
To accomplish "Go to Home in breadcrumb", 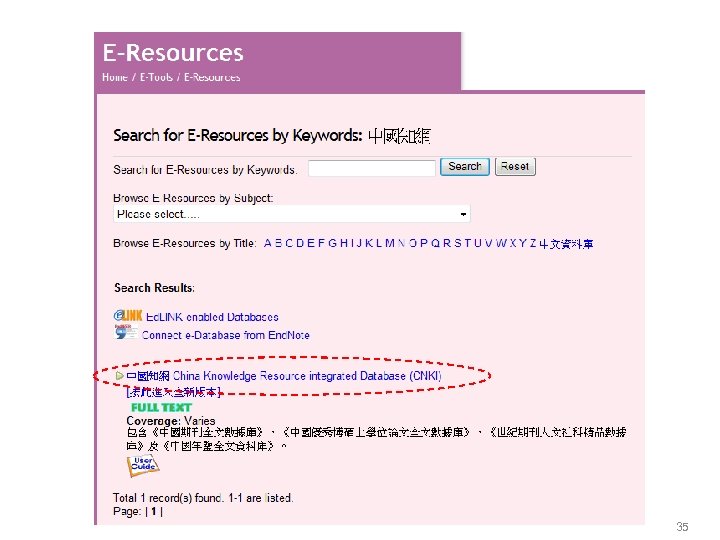I will pyautogui.click(x=115, y=77).
